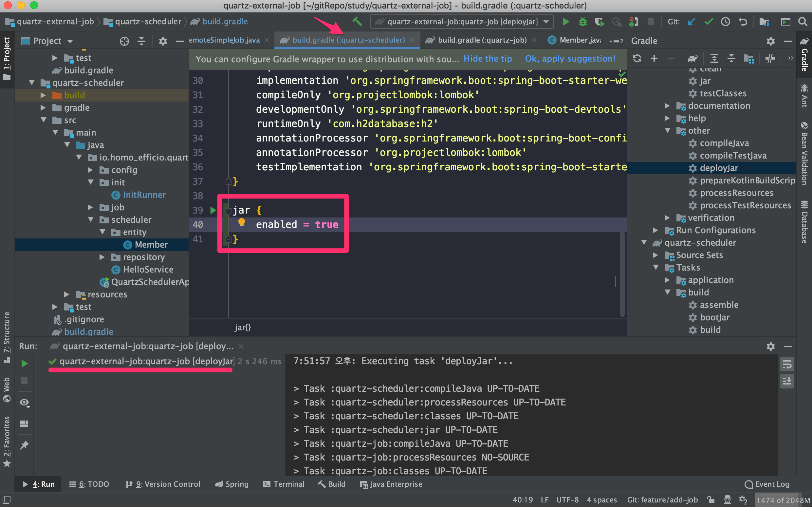Click Ok, apply suggestion! link
This screenshot has height=507, width=812.
coord(570,59)
